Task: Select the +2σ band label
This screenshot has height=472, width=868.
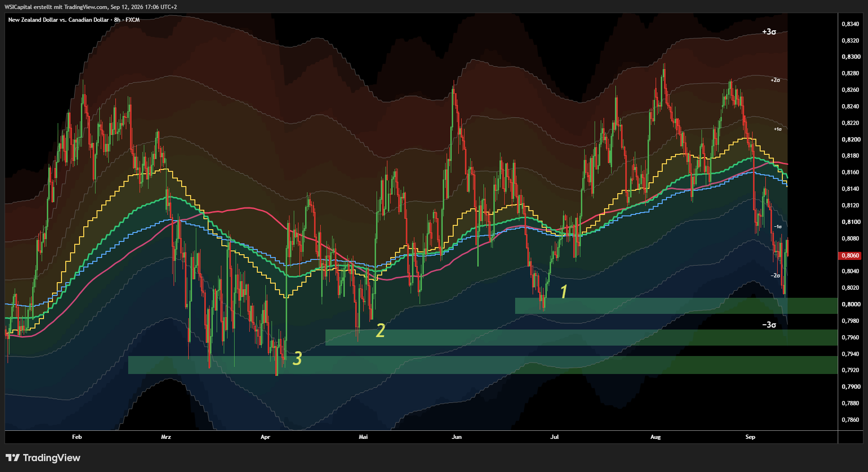Action: (775, 80)
